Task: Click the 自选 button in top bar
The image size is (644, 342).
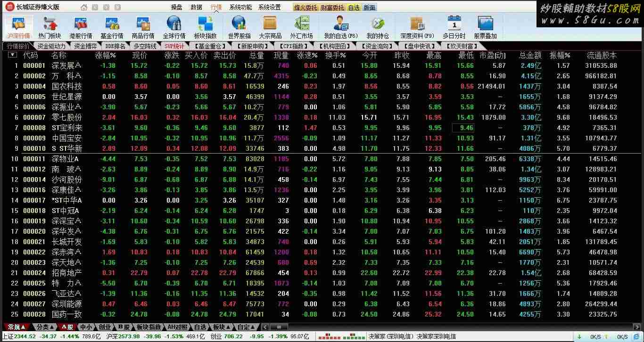Action: [354, 8]
